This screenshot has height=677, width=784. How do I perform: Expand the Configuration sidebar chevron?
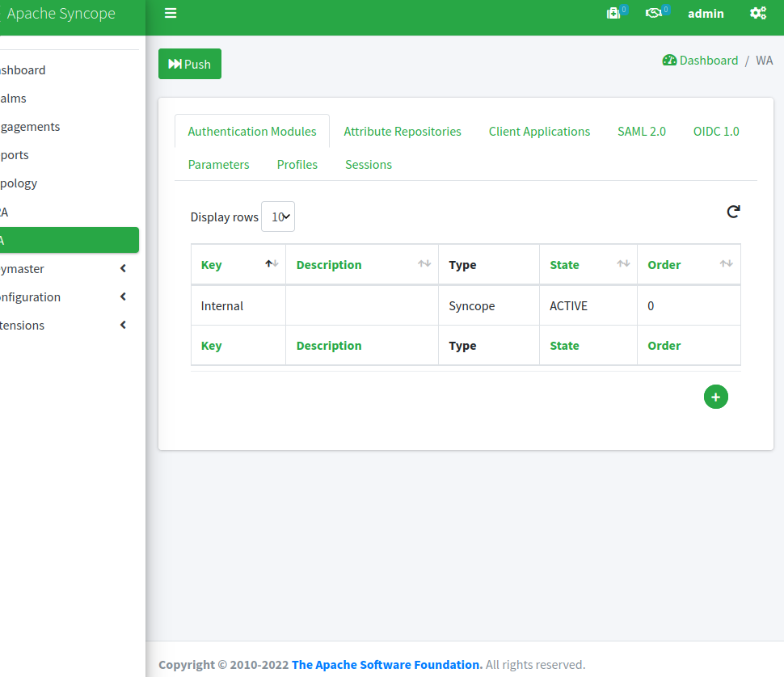click(x=123, y=296)
